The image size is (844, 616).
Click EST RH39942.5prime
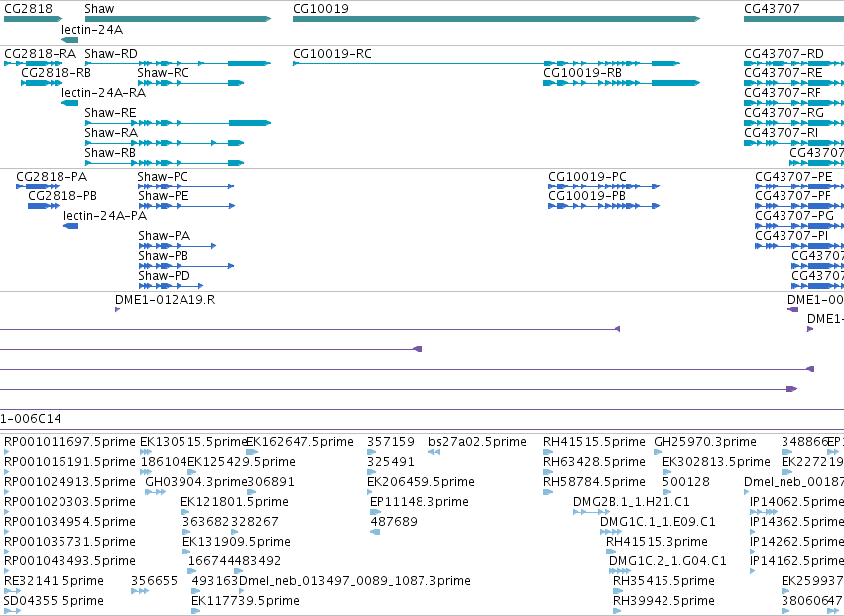(664, 602)
